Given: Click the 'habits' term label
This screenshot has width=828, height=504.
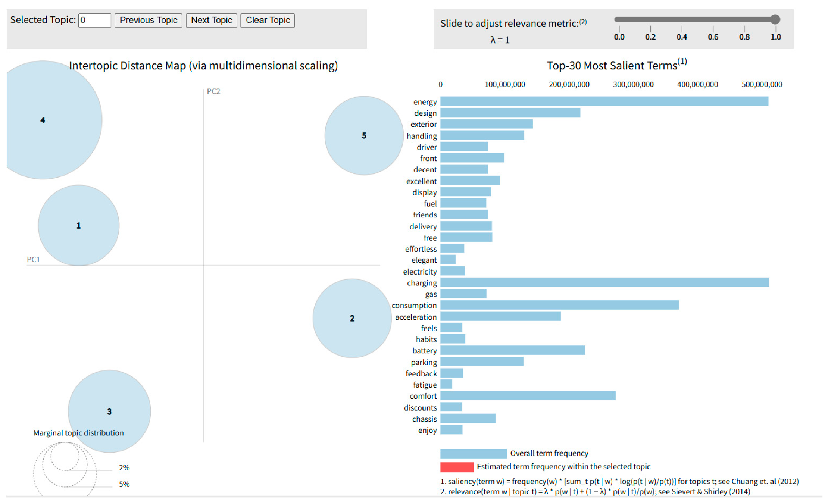Looking at the screenshot, I should click(x=426, y=339).
